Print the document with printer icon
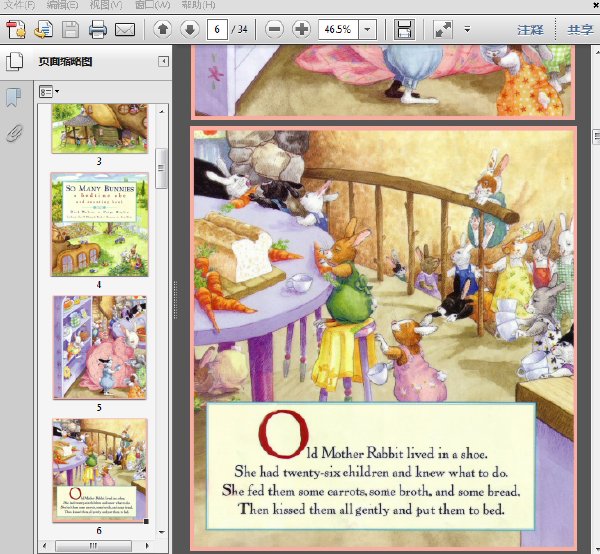 [x=98, y=29]
